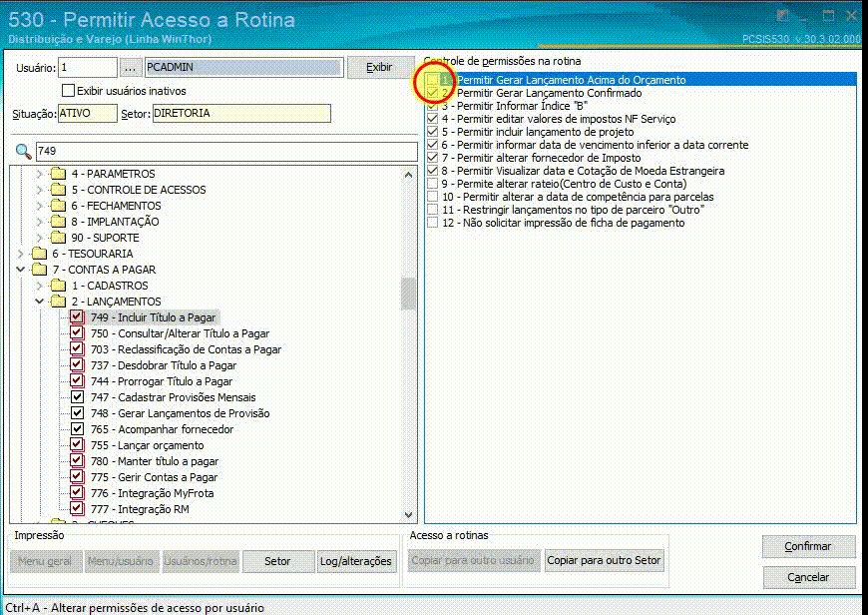This screenshot has height=615, width=868.
Task: Click the routine search field containing 749
Action: click(226, 152)
